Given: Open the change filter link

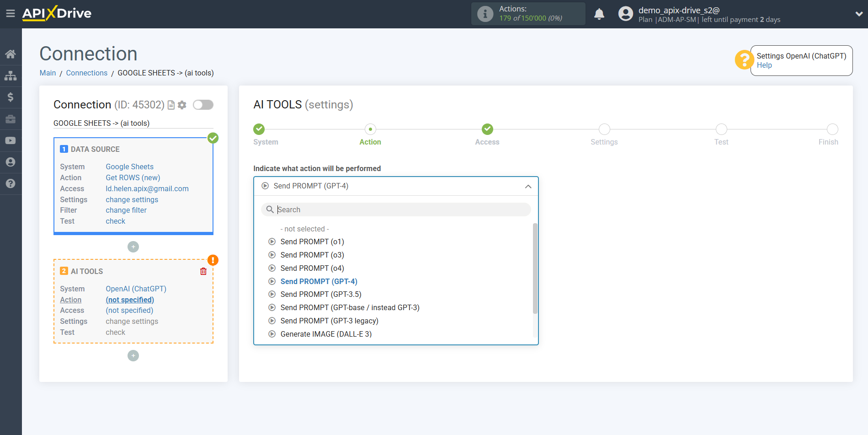Looking at the screenshot, I should click(x=126, y=210).
